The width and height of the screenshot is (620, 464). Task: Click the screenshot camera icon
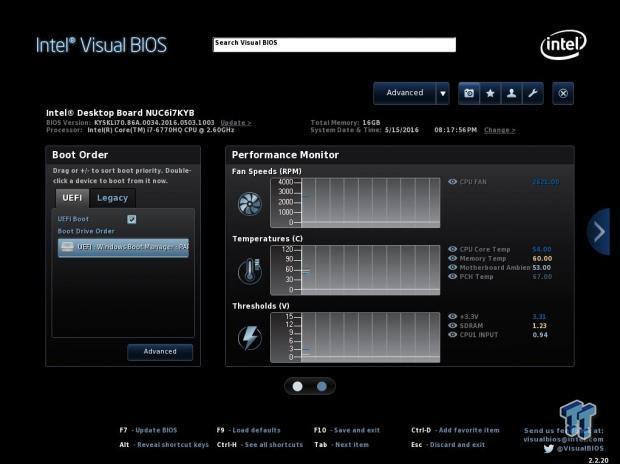point(469,93)
